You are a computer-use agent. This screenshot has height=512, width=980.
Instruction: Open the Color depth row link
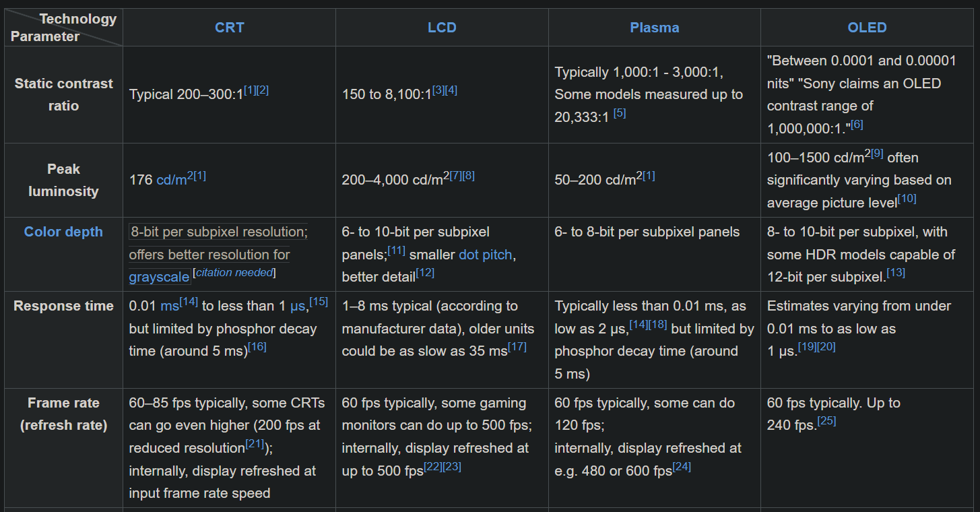(x=63, y=232)
